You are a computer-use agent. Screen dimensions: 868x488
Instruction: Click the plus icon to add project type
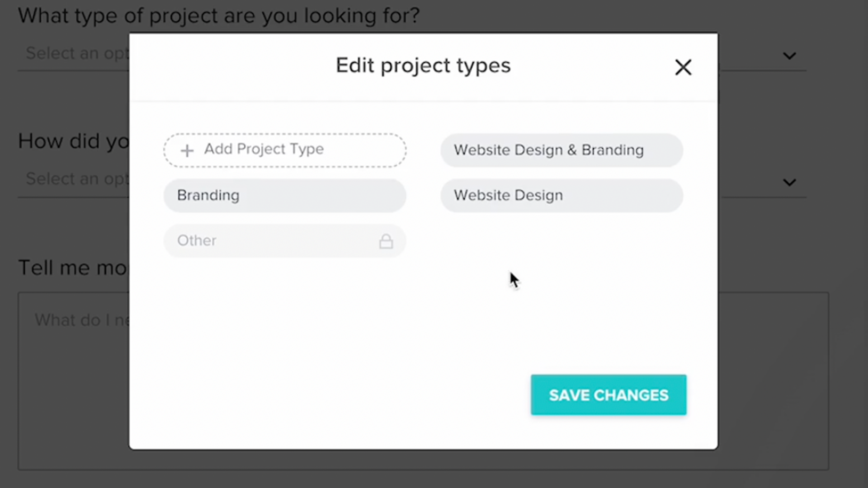[x=187, y=150]
